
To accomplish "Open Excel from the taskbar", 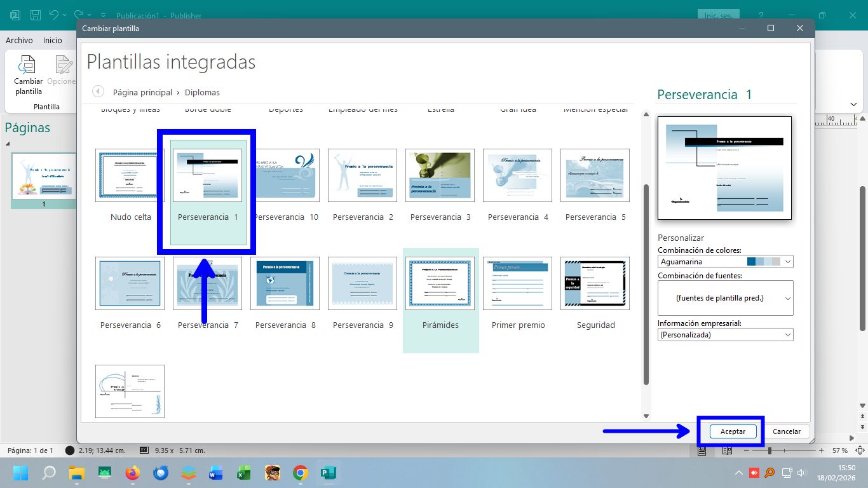I will tap(243, 473).
